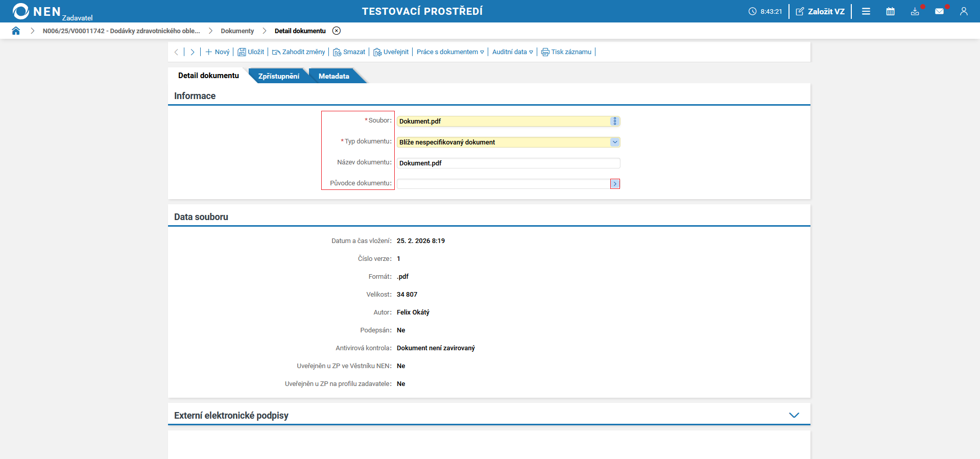Print record with Tisk záznamu
This screenshot has height=459, width=980.
pos(566,52)
